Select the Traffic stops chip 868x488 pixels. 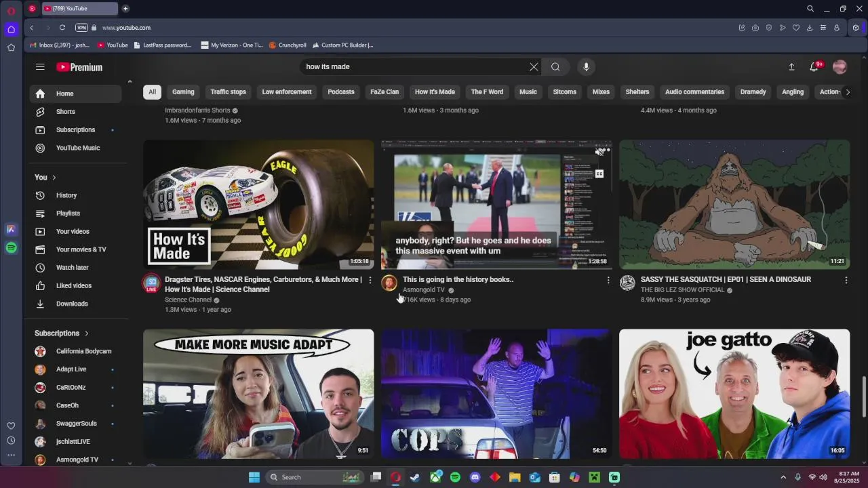tap(228, 91)
